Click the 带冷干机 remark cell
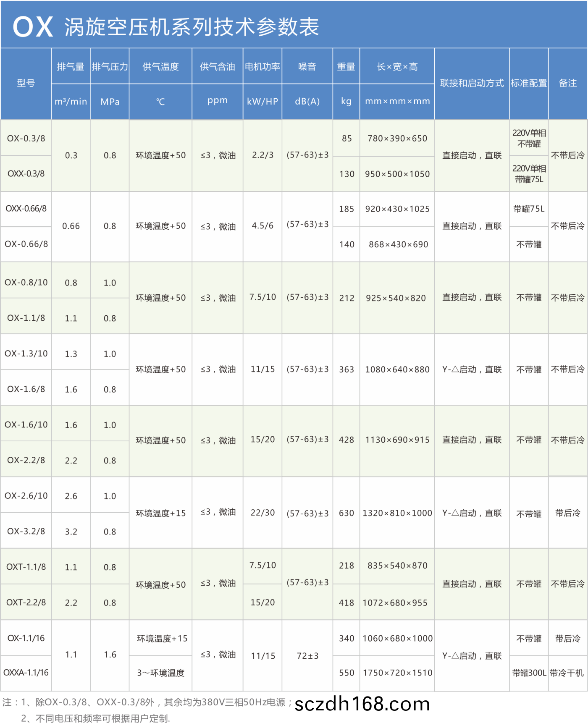This screenshot has width=588, height=723. coord(567,673)
